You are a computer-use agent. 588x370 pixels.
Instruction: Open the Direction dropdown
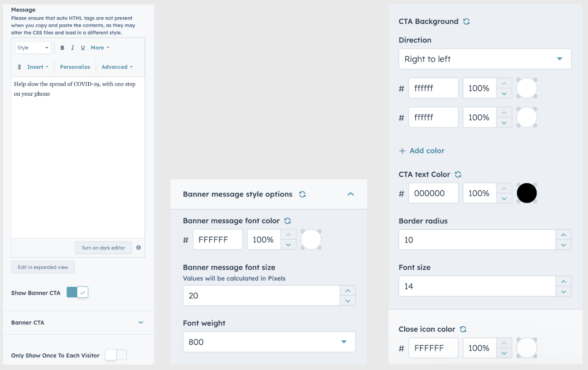(x=485, y=59)
